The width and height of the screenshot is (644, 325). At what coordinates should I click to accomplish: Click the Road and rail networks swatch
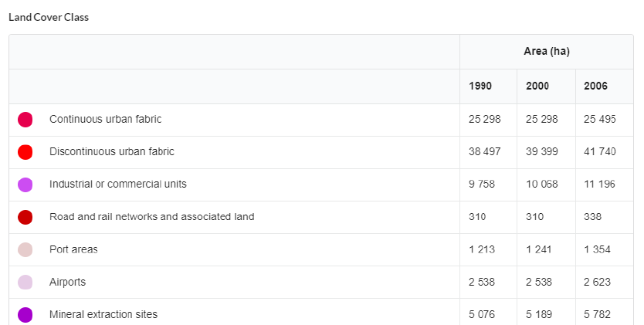pyautogui.click(x=25, y=217)
